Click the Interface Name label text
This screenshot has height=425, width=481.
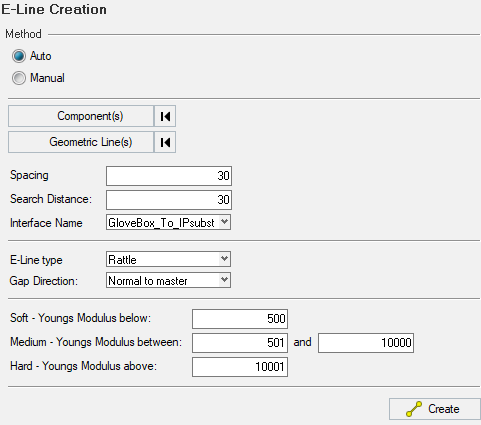pos(46,223)
